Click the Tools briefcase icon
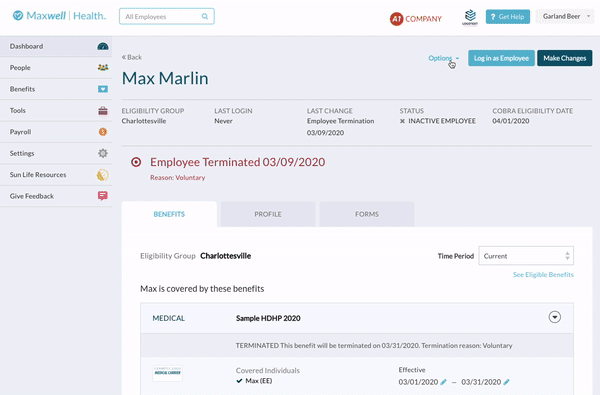 point(103,111)
